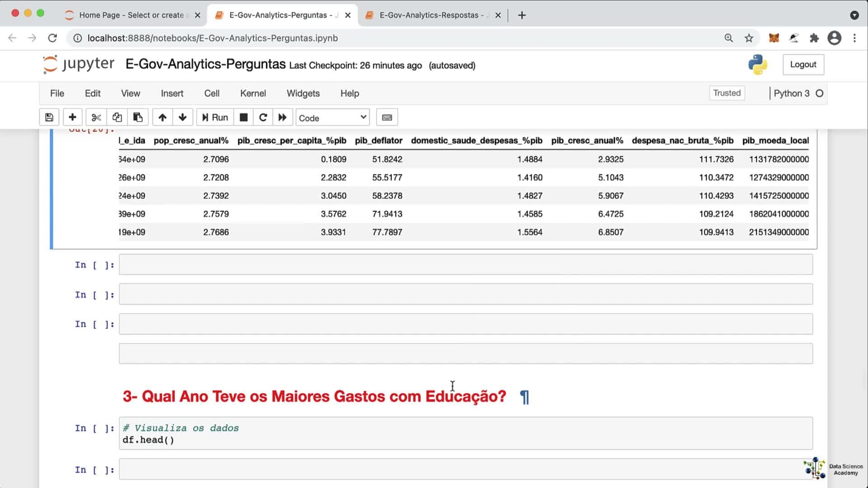868x488 pixels.
Task: Click the raw cell without an In prompt
Action: click(466, 353)
